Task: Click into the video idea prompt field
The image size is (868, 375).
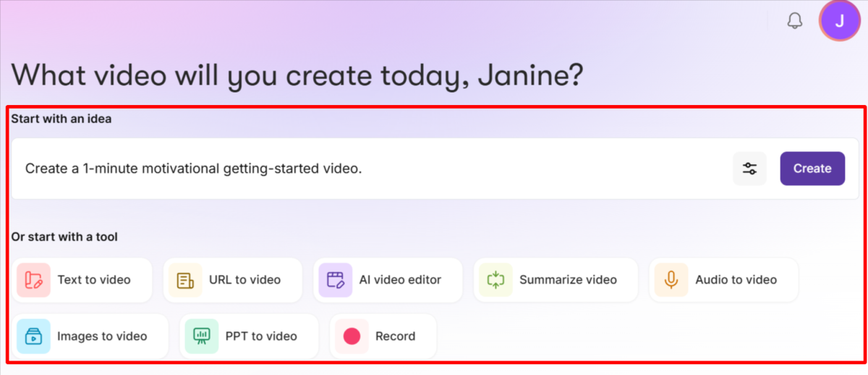Action: [x=362, y=169]
